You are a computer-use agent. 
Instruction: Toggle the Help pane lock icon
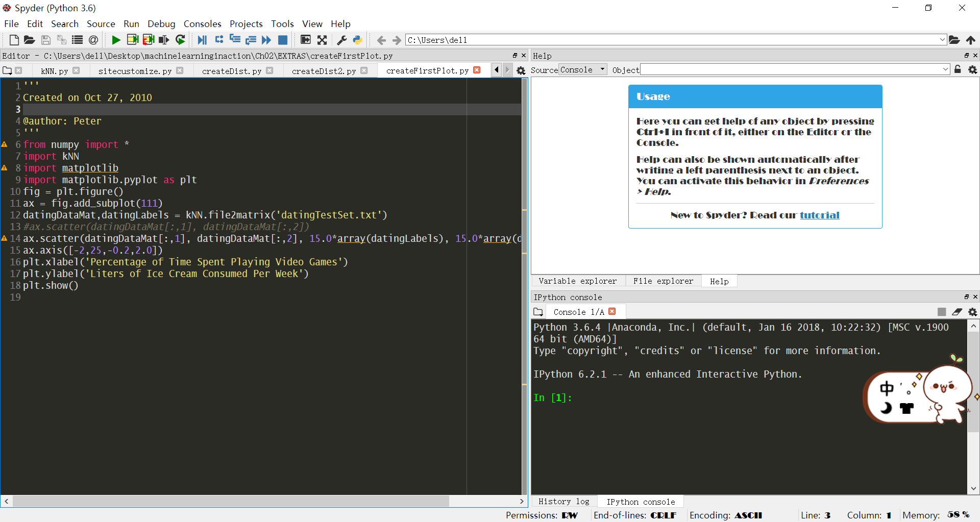pyautogui.click(x=958, y=69)
